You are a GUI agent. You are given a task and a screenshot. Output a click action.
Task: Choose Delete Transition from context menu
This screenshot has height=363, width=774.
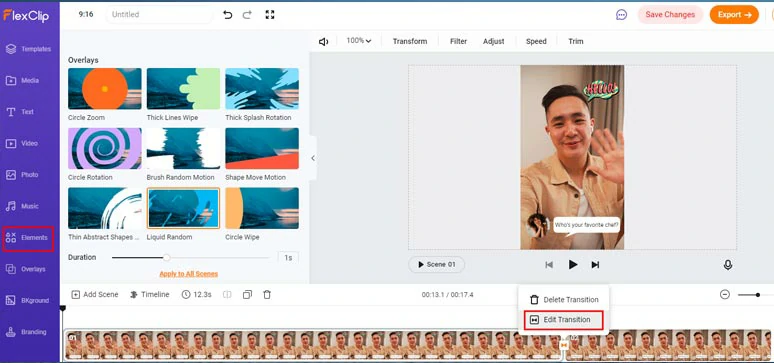[564, 300]
